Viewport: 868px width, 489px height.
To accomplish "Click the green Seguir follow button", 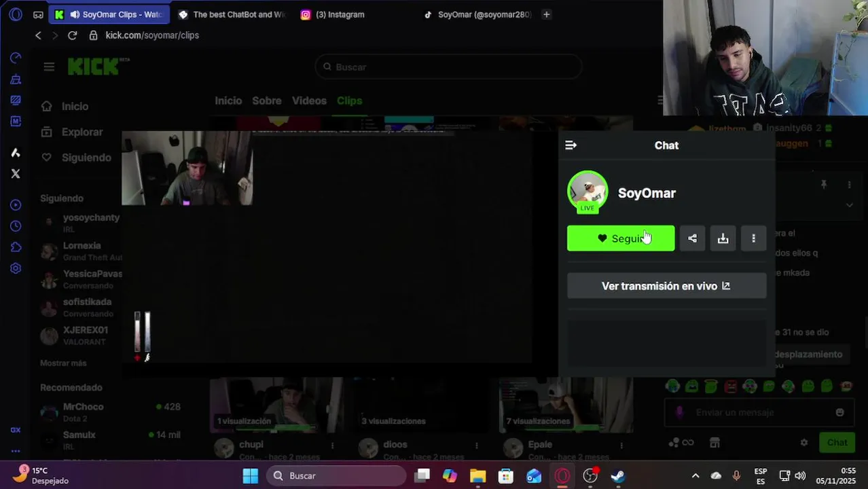I will 621,238.
